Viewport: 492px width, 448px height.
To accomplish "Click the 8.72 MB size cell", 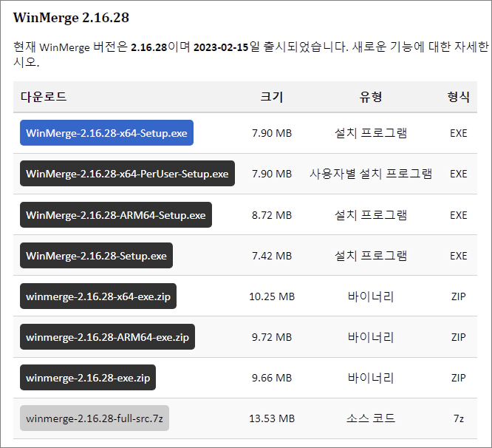I will (272, 215).
